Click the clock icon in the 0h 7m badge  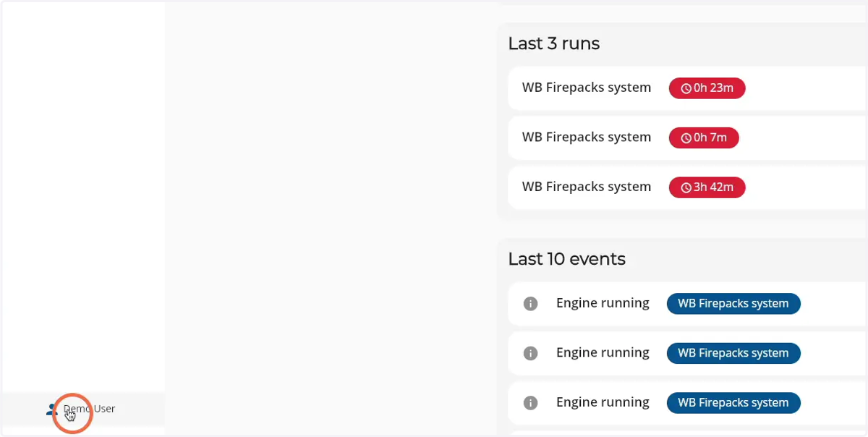coord(686,138)
